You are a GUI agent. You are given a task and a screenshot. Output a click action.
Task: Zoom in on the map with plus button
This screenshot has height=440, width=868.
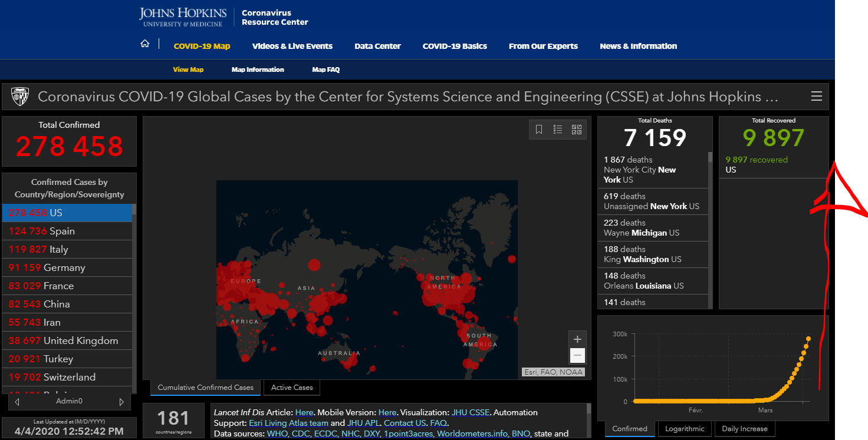coord(577,339)
